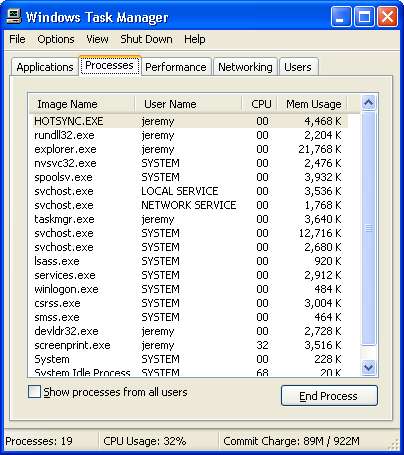Open the File menu
The height and width of the screenshot is (455, 404).
17,39
